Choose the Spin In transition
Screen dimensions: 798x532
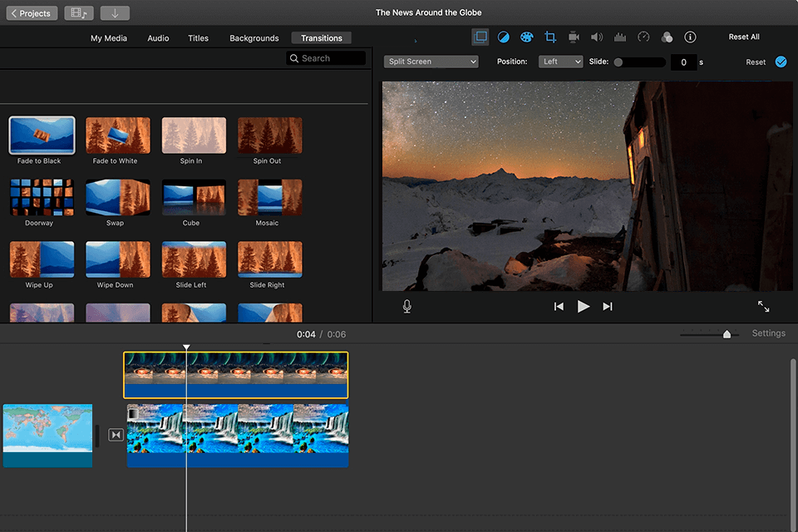click(x=194, y=135)
